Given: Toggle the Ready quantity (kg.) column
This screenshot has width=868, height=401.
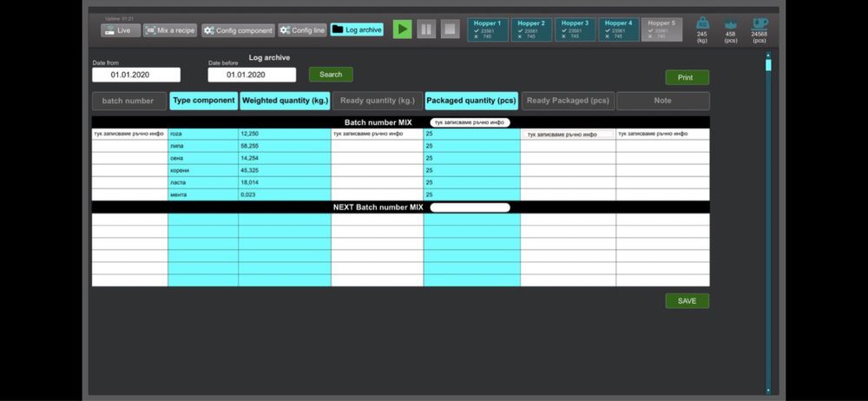Looking at the screenshot, I should tap(378, 101).
